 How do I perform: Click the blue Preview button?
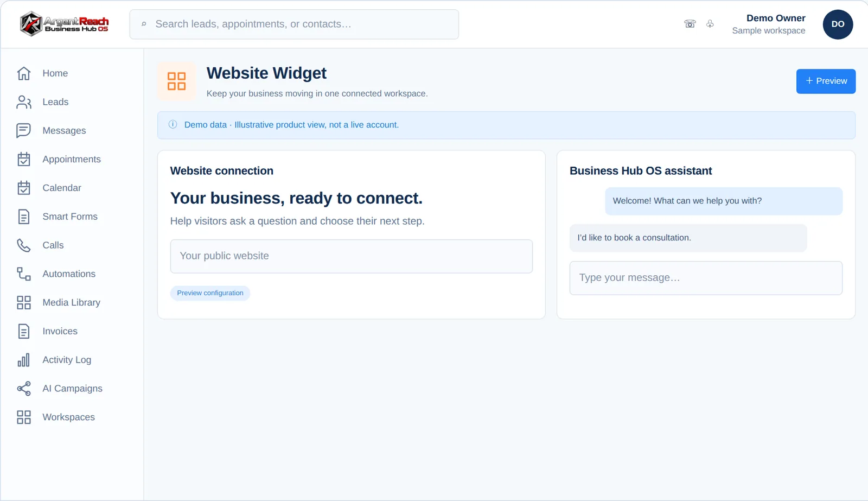pos(826,81)
